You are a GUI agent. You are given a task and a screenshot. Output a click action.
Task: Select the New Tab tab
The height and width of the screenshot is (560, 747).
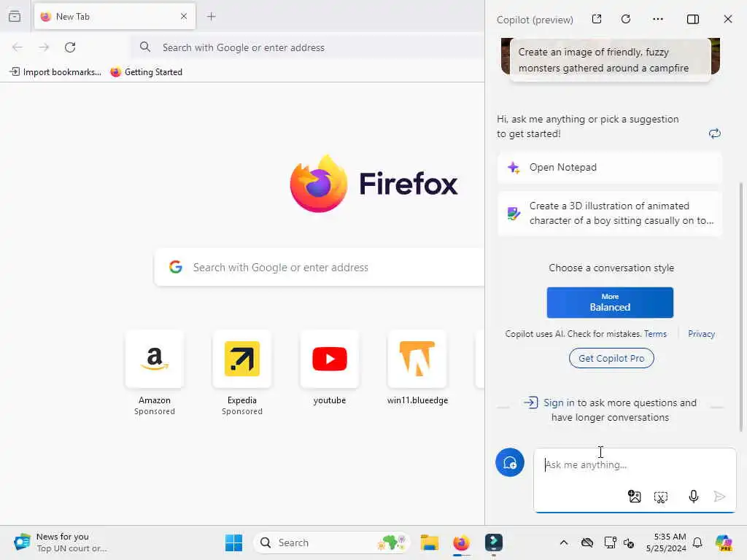[x=115, y=17]
